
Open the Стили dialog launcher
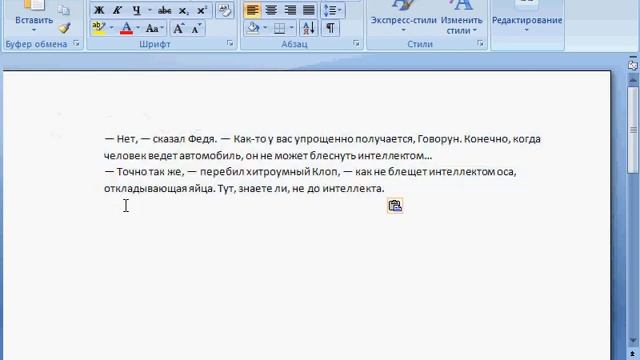480,43
